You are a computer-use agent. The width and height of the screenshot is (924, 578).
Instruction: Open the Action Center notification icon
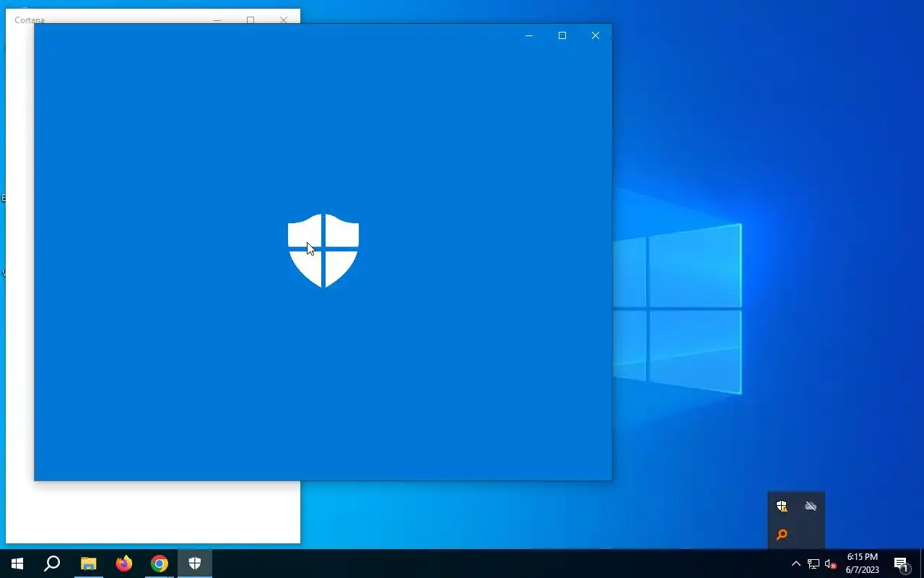tap(901, 564)
